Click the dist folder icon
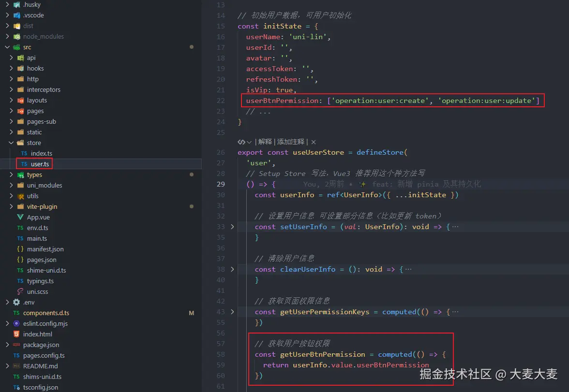Screen dimensions: 569x392 [x=16, y=26]
